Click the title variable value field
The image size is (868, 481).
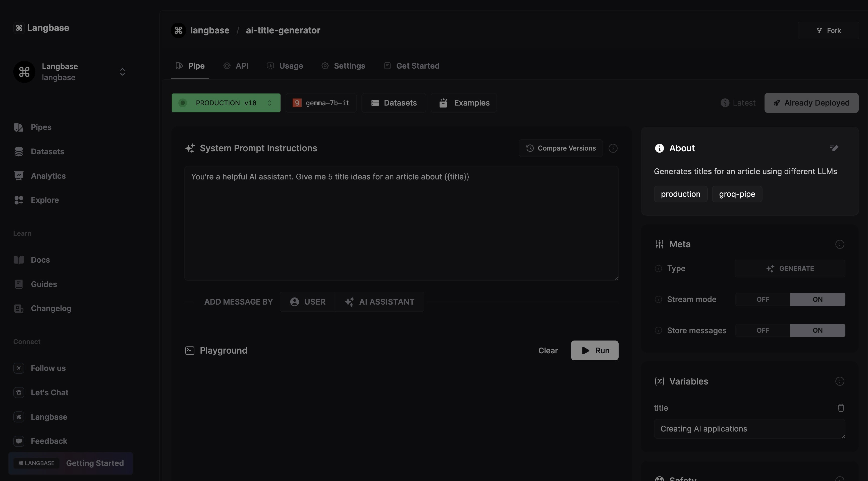tap(749, 429)
